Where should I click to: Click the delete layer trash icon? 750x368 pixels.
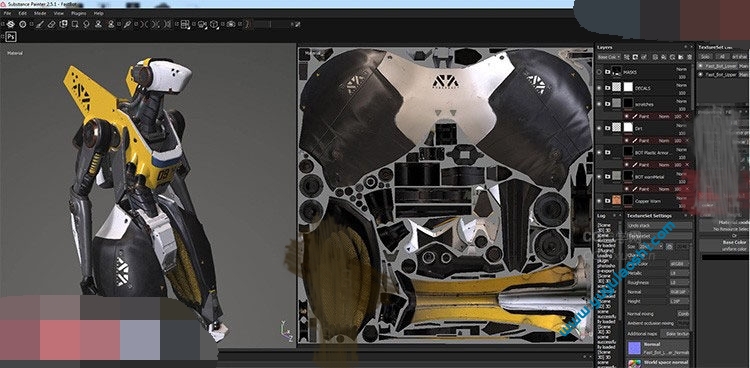689,57
